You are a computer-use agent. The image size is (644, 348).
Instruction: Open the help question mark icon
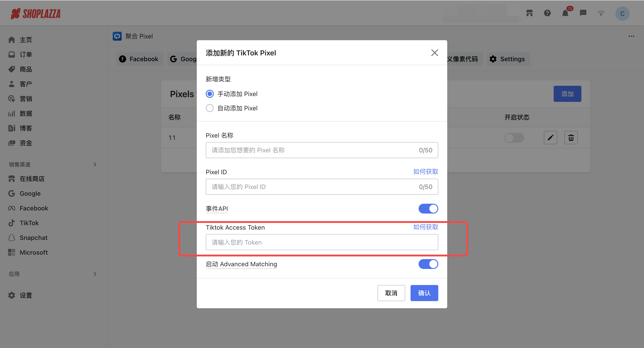[547, 13]
